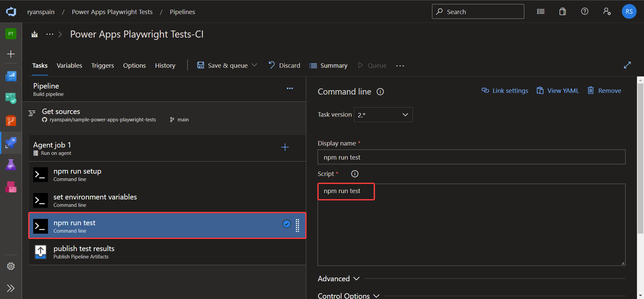Open the Task version dropdown

(x=383, y=115)
